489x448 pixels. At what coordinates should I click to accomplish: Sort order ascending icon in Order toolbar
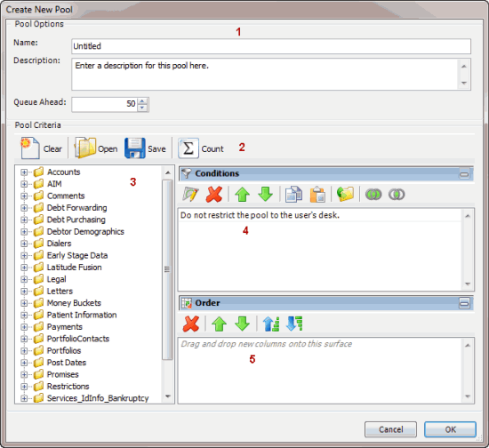click(271, 324)
